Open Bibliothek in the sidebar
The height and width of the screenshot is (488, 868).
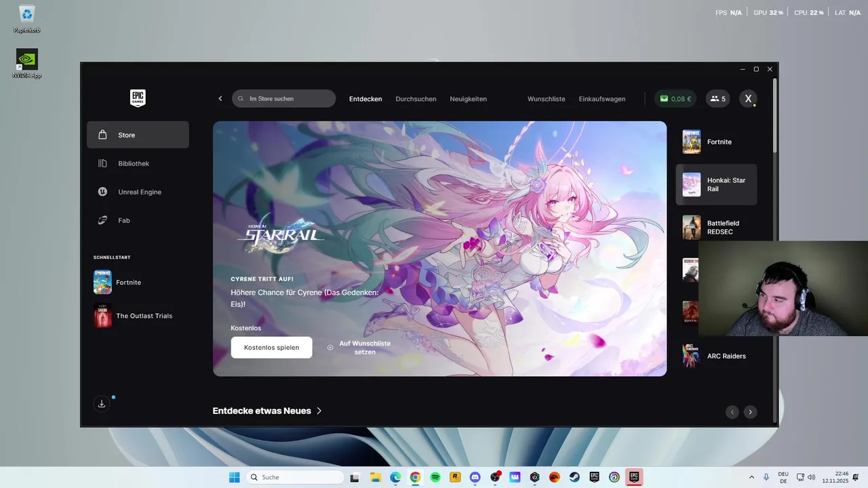[x=138, y=163]
